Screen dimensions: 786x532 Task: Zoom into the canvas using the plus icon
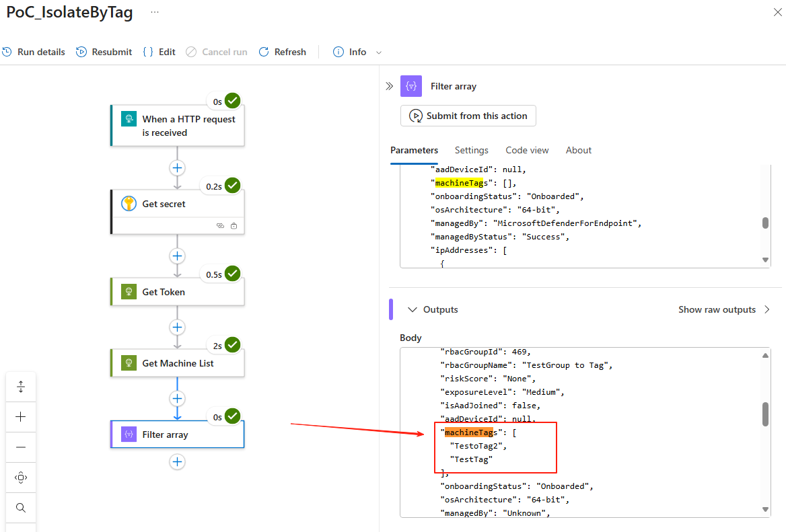click(x=21, y=416)
